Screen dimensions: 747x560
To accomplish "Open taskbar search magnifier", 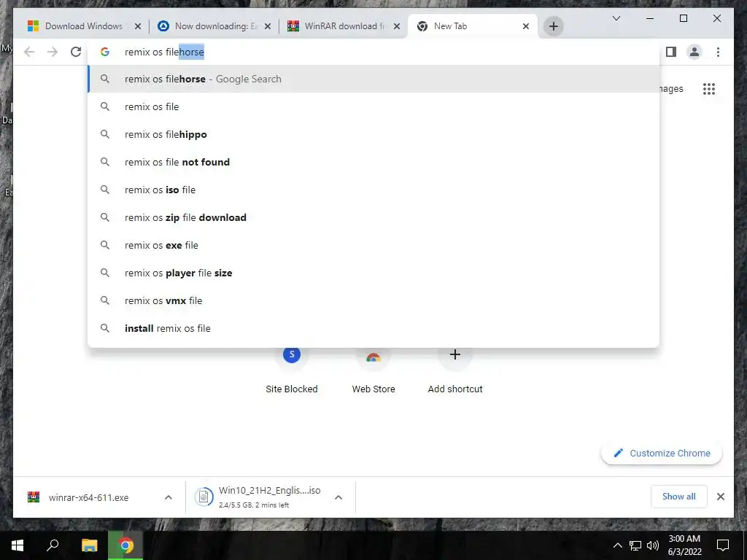I will click(53, 545).
